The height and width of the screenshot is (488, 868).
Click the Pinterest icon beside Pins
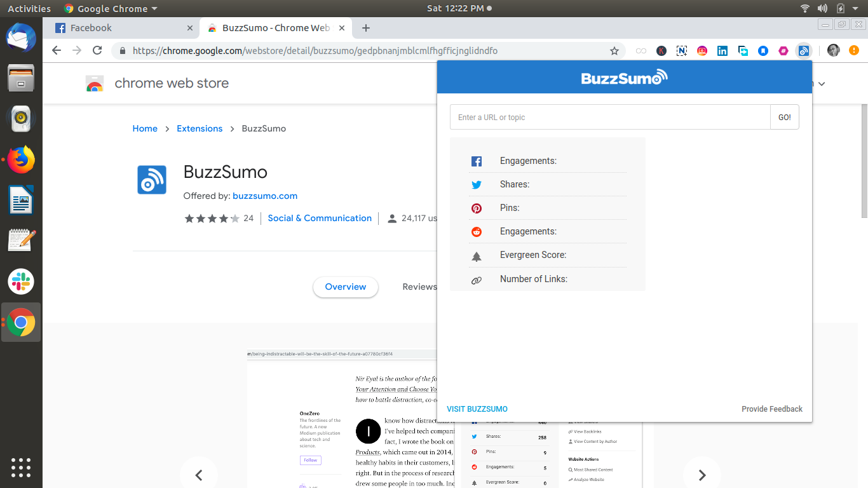tap(477, 208)
